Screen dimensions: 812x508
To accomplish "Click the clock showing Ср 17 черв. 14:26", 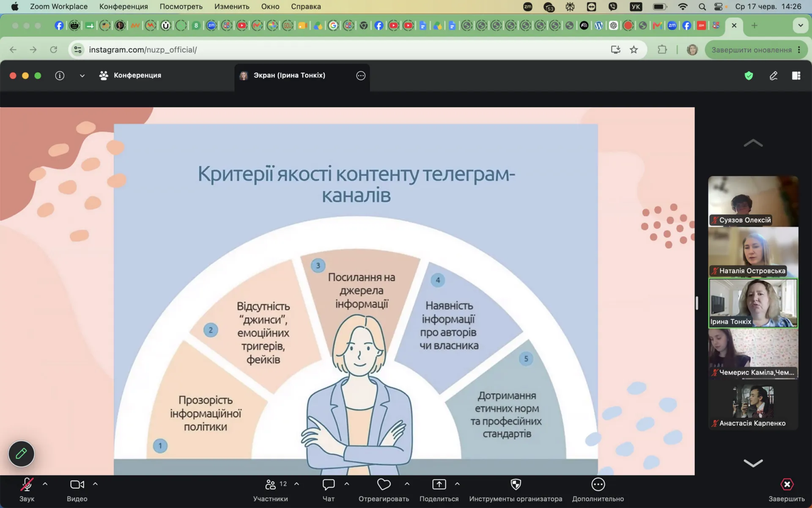I will tap(768, 6).
